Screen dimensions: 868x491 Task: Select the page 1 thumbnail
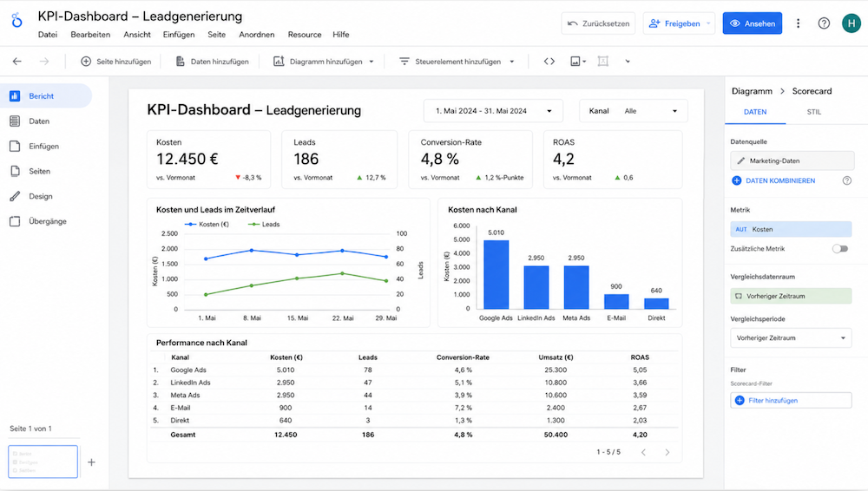coord(43,462)
